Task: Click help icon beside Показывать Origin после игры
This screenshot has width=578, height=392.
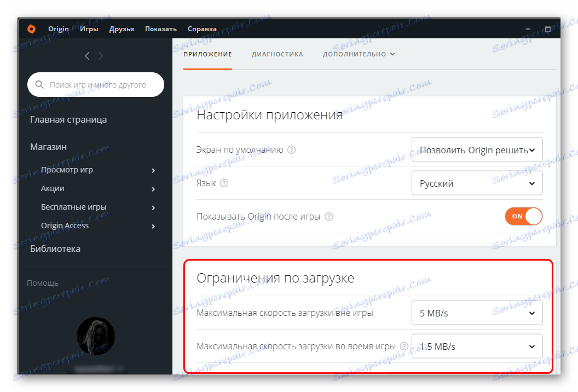Action: point(328,216)
